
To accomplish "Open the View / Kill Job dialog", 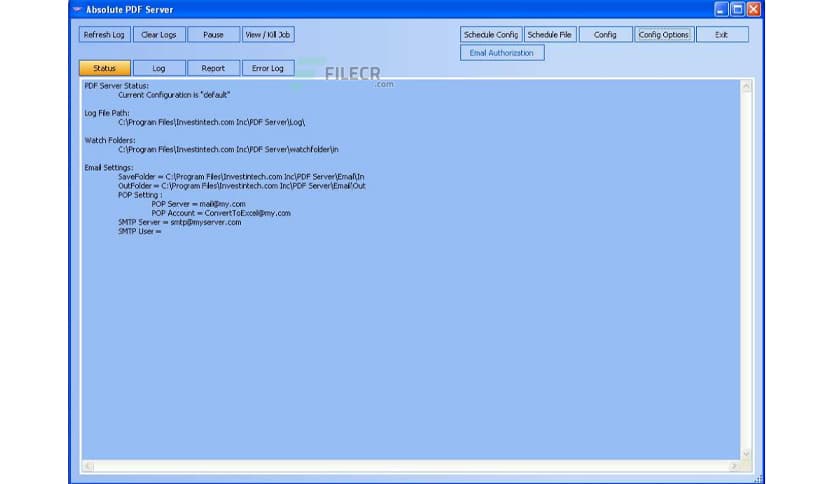I will (x=268, y=35).
